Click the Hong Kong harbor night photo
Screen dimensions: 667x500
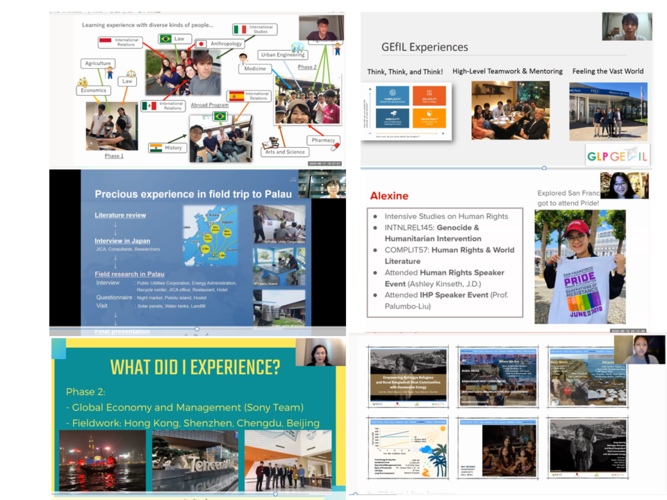pyautogui.click(x=102, y=461)
